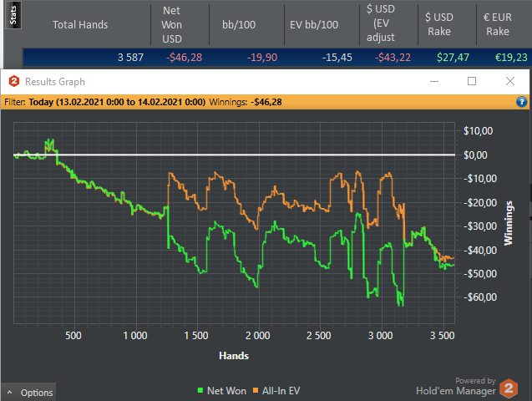Close the Results Graph window
The image size is (532, 401).
point(510,81)
